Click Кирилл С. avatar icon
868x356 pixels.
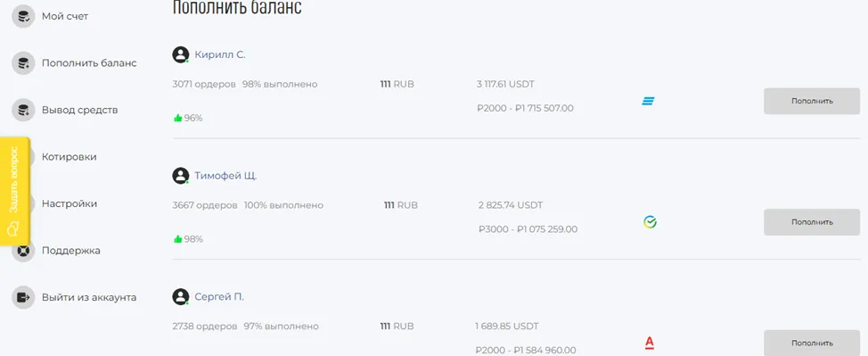(x=181, y=55)
